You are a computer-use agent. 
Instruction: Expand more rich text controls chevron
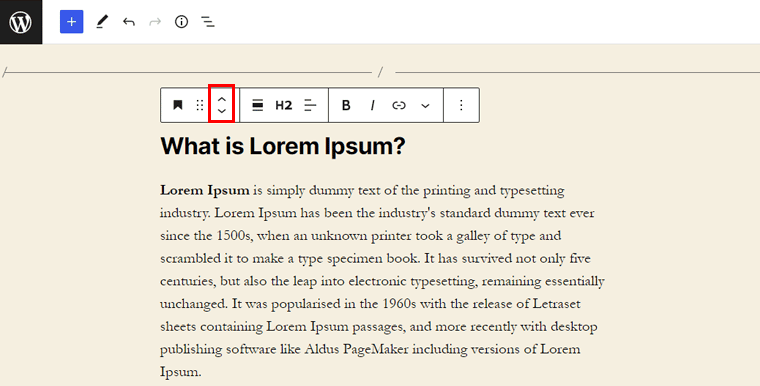coord(425,105)
